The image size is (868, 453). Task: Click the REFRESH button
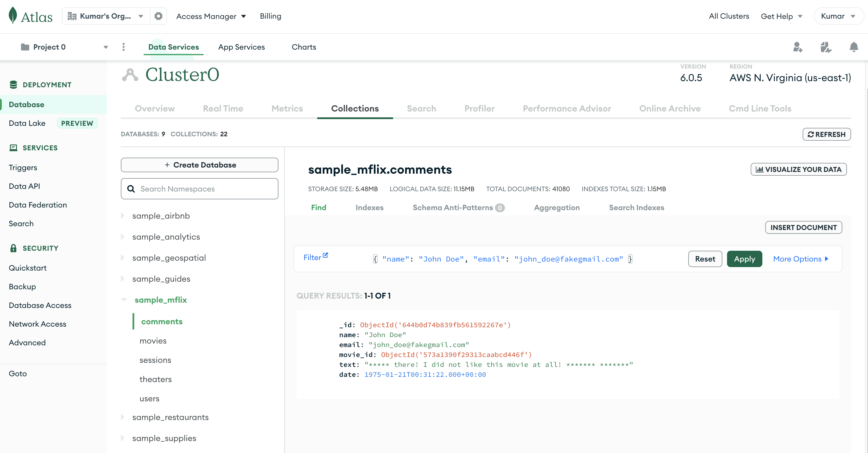[x=827, y=134]
